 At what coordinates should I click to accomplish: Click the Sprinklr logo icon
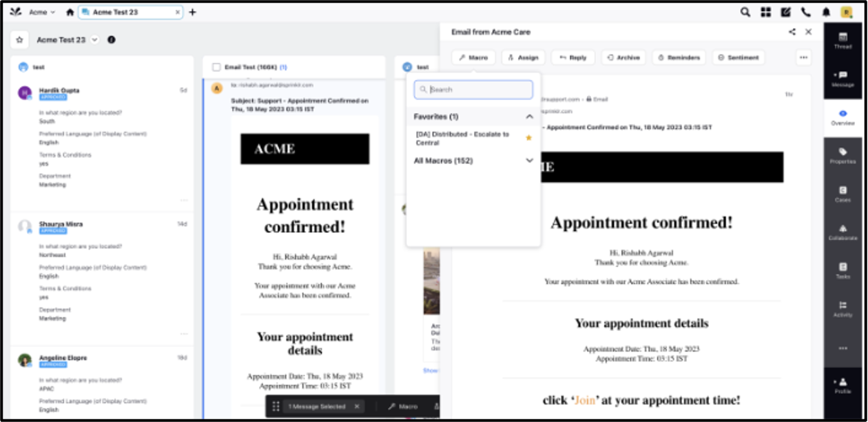[x=14, y=12]
